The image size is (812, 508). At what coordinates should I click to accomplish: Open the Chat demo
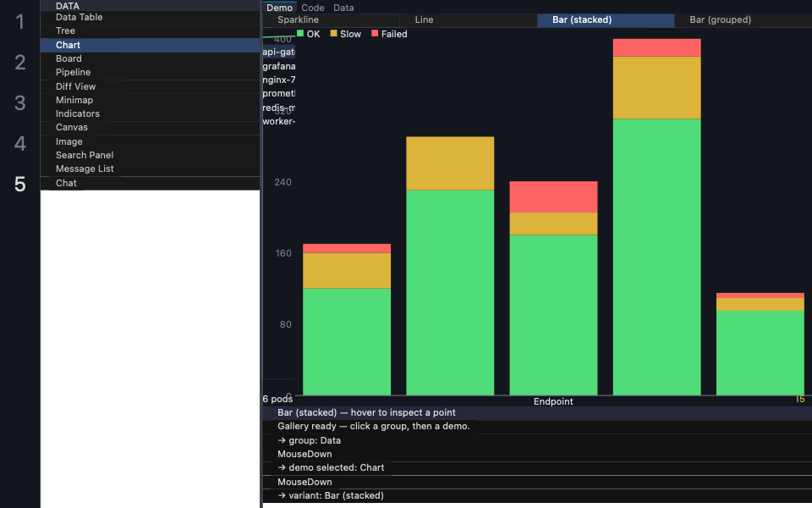click(x=151, y=183)
